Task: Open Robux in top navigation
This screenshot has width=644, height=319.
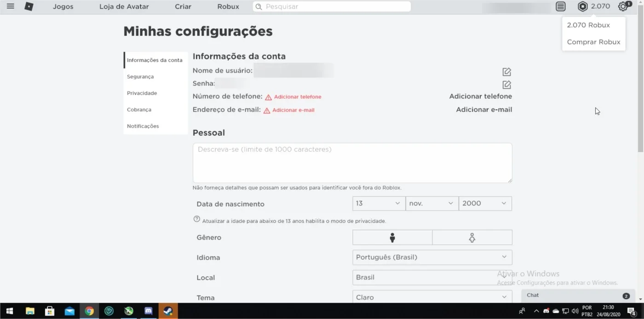Action: point(228,7)
